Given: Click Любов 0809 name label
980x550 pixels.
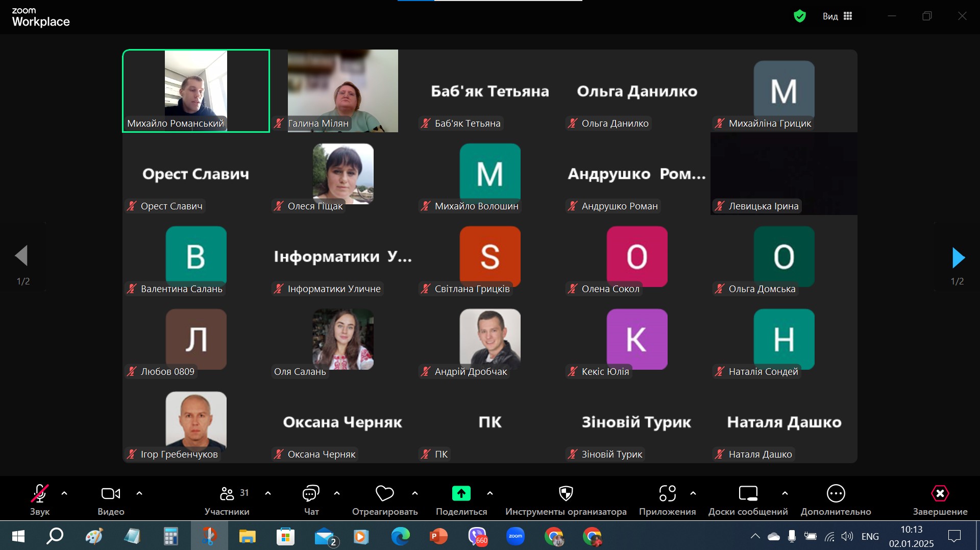Looking at the screenshot, I should click(167, 371).
